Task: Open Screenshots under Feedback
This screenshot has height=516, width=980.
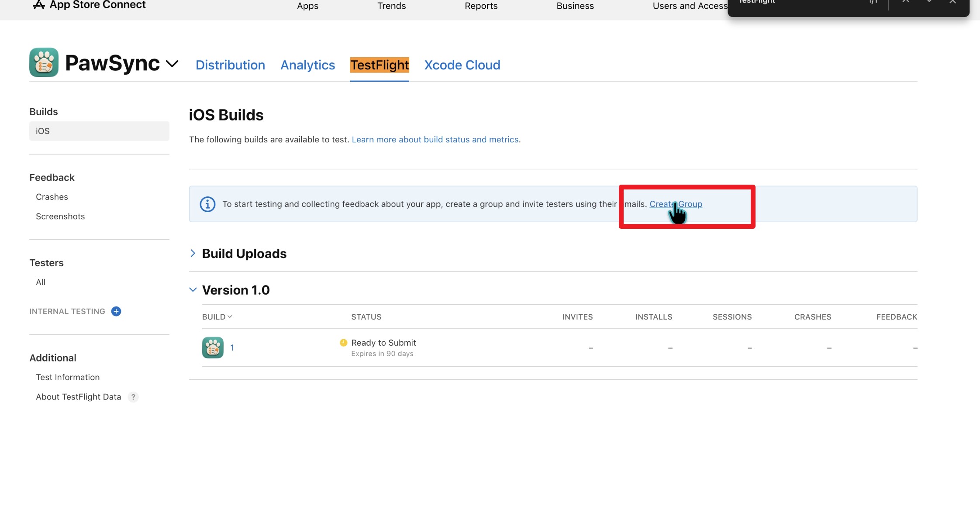Action: tap(60, 217)
